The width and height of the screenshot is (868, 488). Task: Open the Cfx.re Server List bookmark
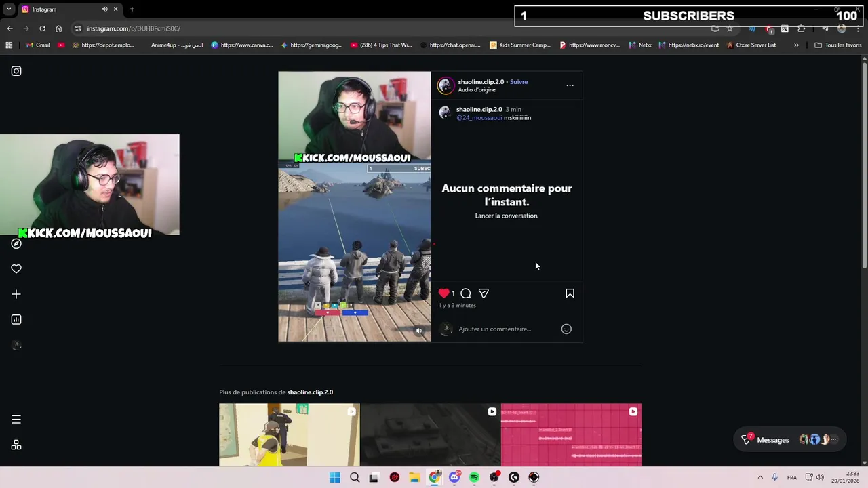(x=751, y=45)
